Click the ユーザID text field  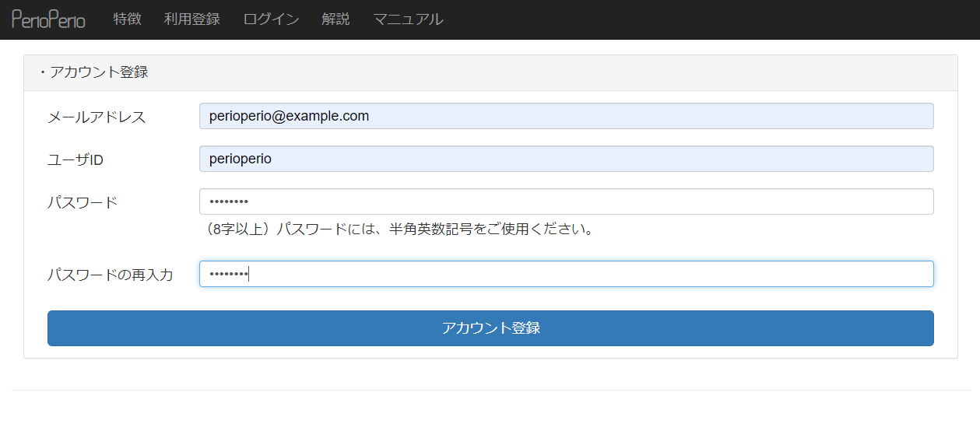566,159
